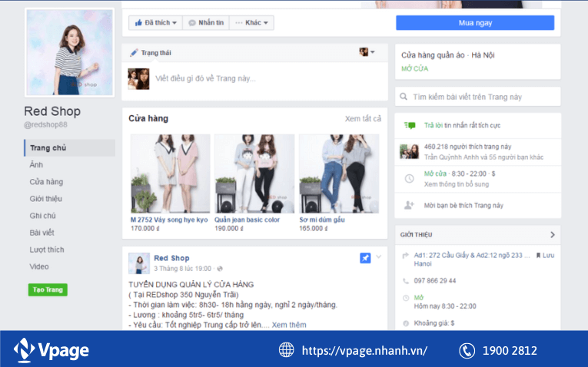Viewport: 588px width, 367px height.
Task: Click the globe icon in Vpage banner
Action: (286, 350)
